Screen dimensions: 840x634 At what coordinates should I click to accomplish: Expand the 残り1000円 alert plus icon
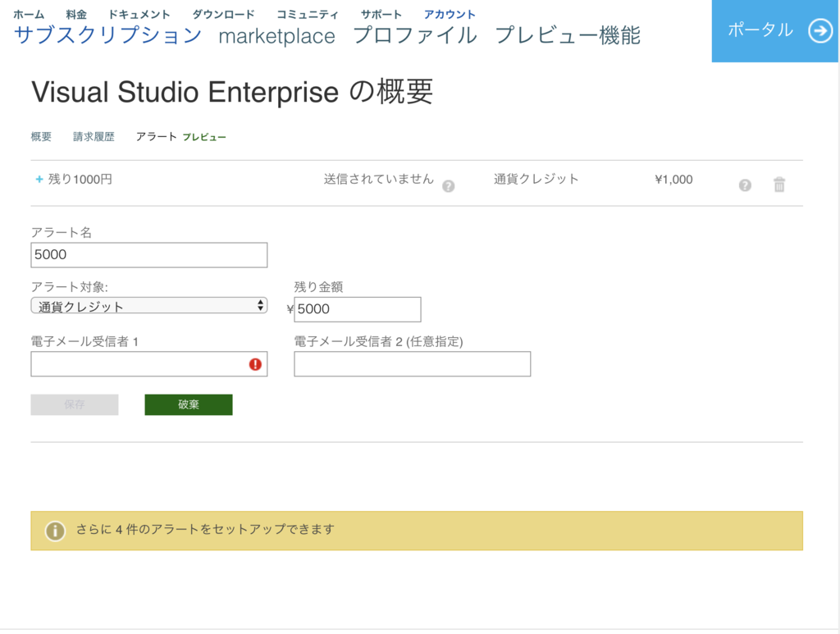pos(39,180)
